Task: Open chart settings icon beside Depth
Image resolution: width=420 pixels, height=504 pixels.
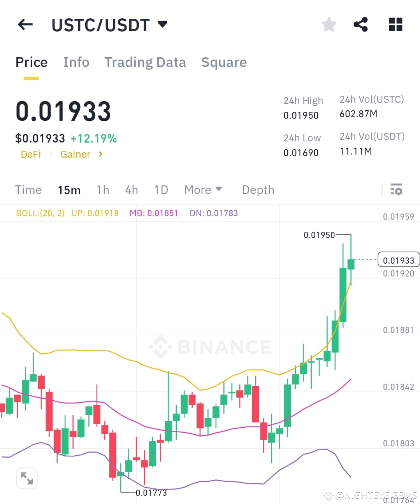Action: (x=397, y=190)
